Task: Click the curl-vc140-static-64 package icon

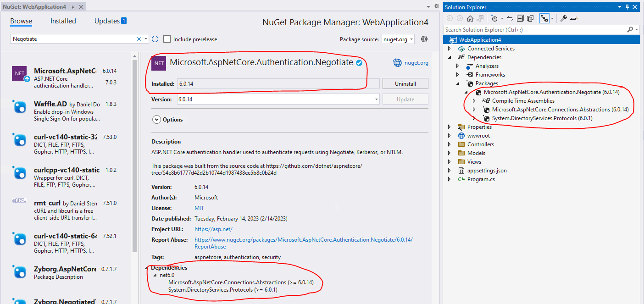Action: coord(20,239)
